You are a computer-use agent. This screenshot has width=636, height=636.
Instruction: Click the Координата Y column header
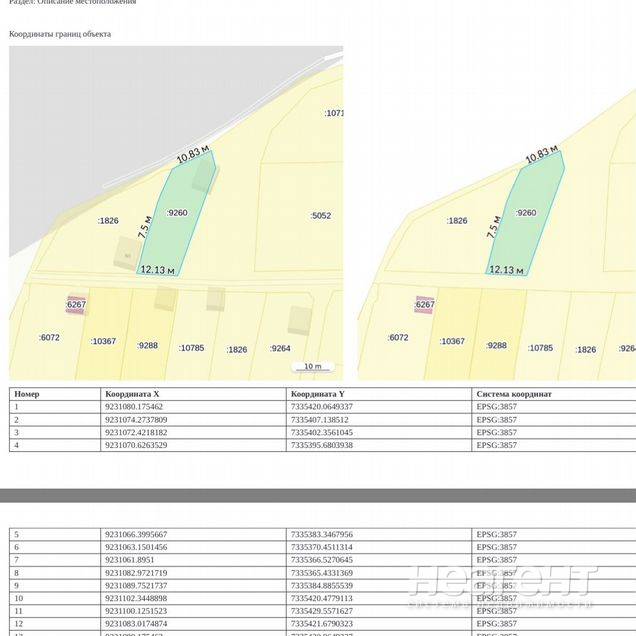(x=317, y=394)
